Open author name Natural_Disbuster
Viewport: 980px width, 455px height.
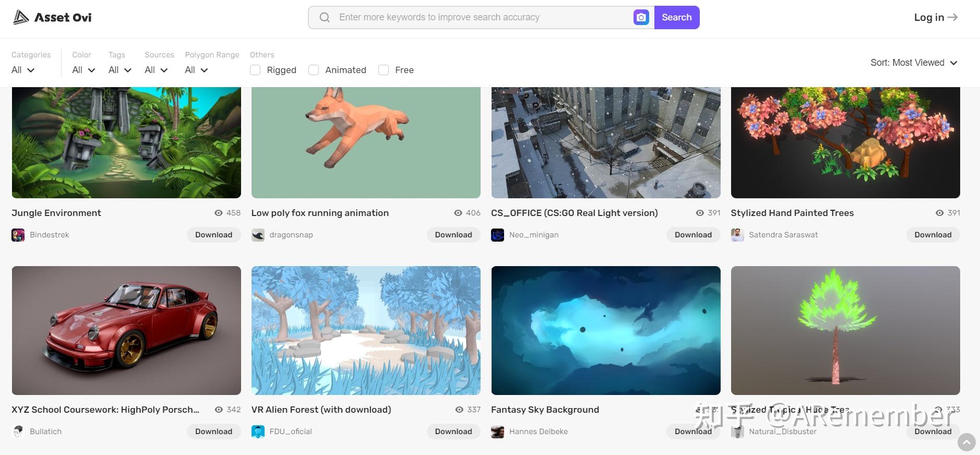coord(783,432)
